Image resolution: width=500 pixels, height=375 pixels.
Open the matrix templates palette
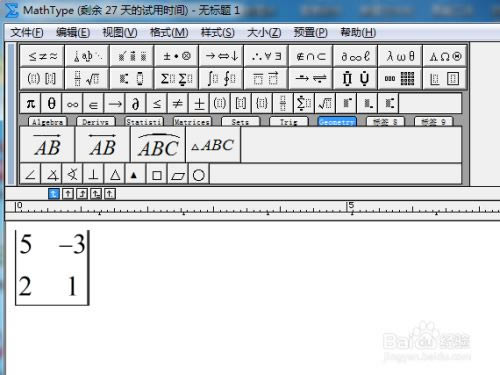click(400, 79)
